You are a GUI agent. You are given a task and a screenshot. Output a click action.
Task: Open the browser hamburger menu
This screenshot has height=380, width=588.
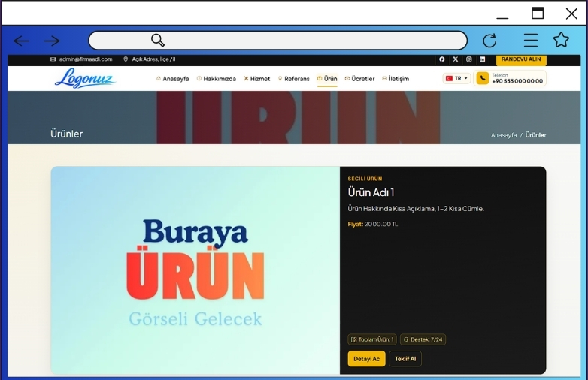coord(531,40)
